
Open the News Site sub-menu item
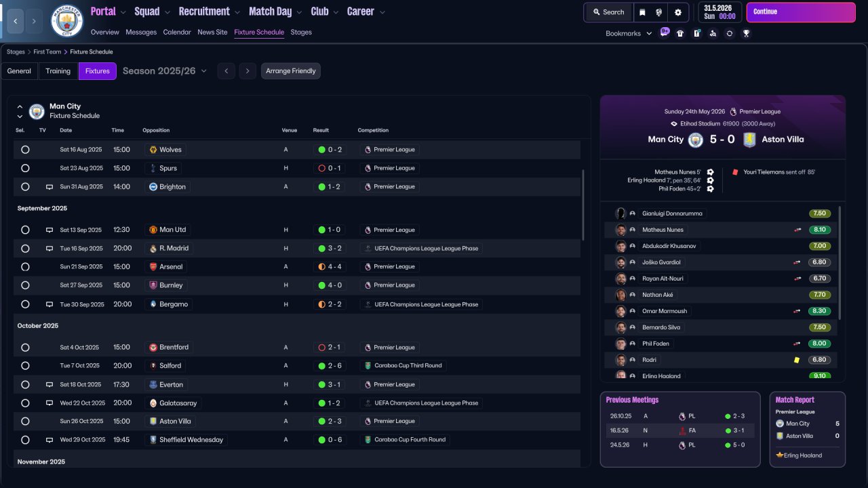coord(212,32)
